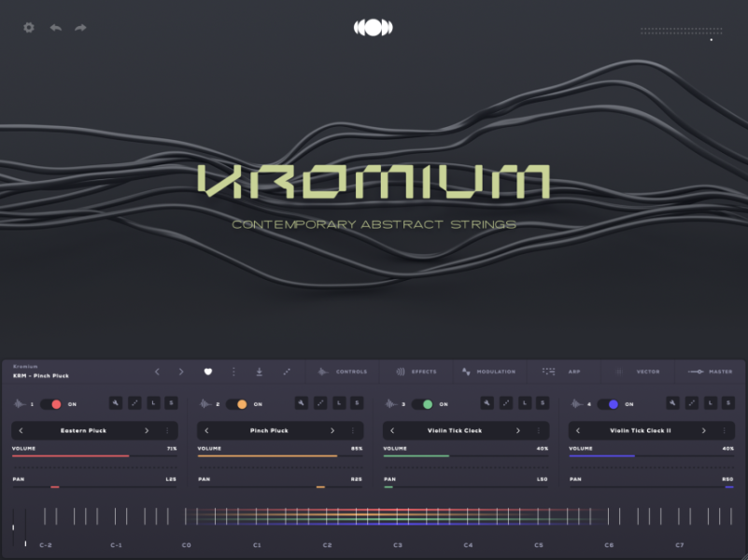Go to next preset with right chevron
Viewport: 748px width, 560px height.
(x=181, y=371)
